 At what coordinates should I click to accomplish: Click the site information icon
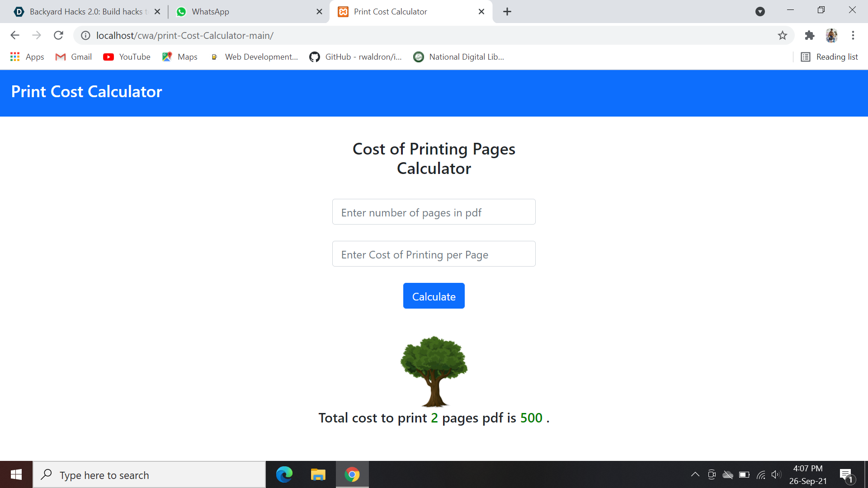point(85,35)
